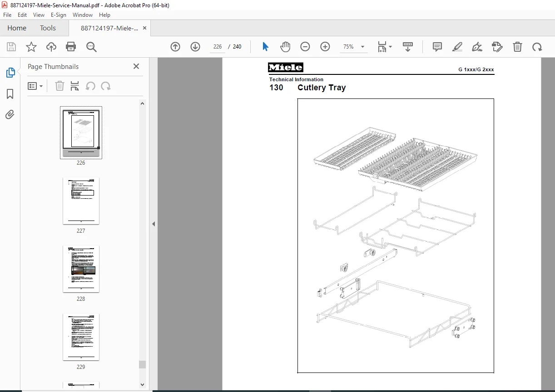The image size is (555, 392).
Task: Open the Help menu
Action: click(x=104, y=15)
